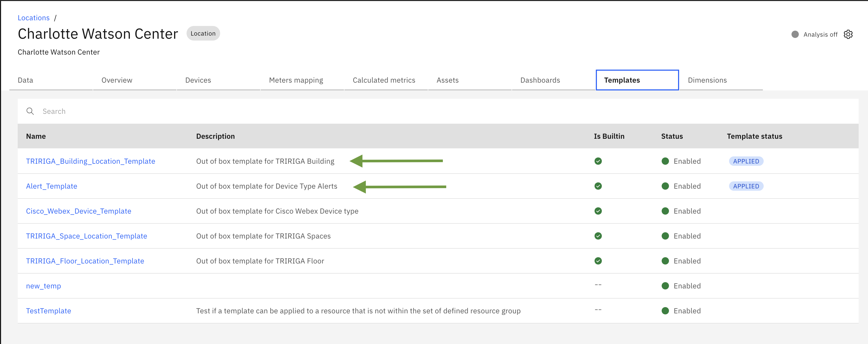Click green status dot for Alert_Template row
This screenshot has height=344, width=868.
click(665, 186)
